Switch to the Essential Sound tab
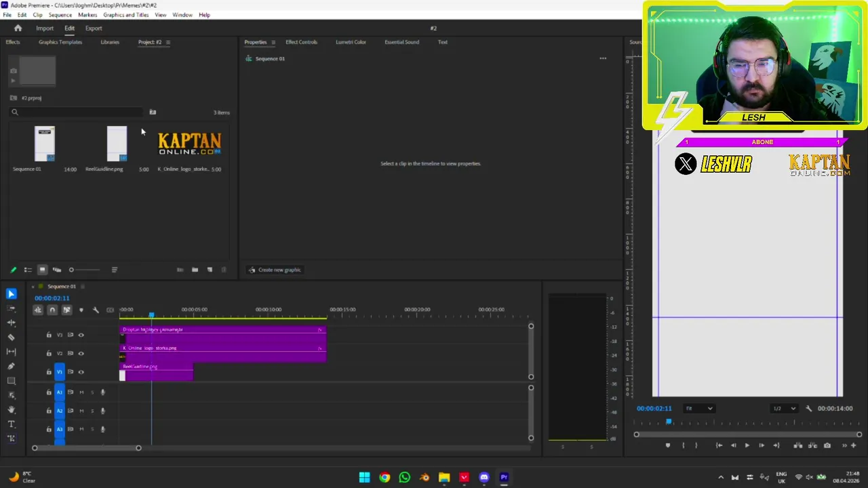 point(401,42)
